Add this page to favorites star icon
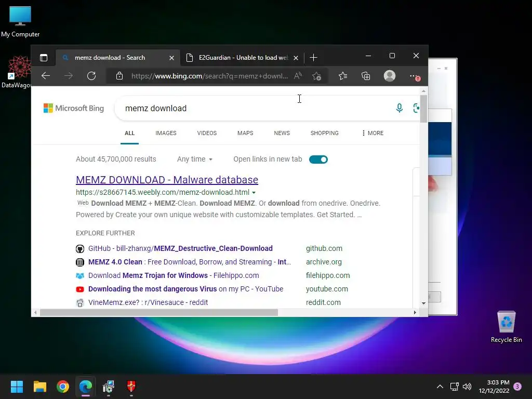This screenshot has height=399, width=532. pyautogui.click(x=316, y=76)
